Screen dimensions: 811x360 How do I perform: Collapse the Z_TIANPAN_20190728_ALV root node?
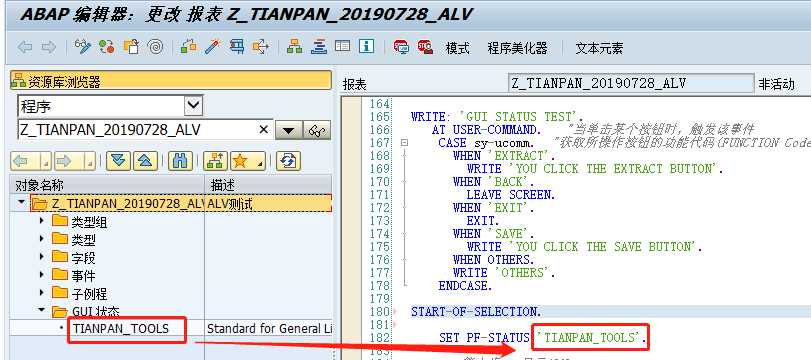pyautogui.click(x=21, y=202)
